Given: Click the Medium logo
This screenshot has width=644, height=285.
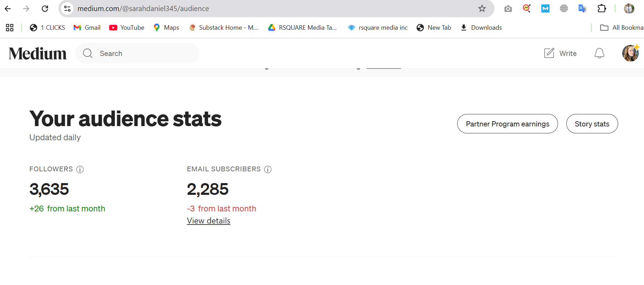Looking at the screenshot, I should click(38, 54).
